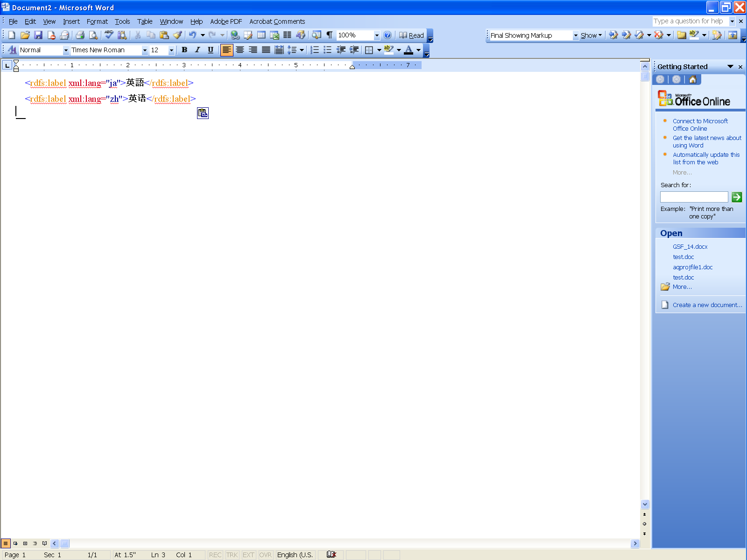Click the Spelling and Grammar check icon
747x560 pixels.
tap(109, 35)
